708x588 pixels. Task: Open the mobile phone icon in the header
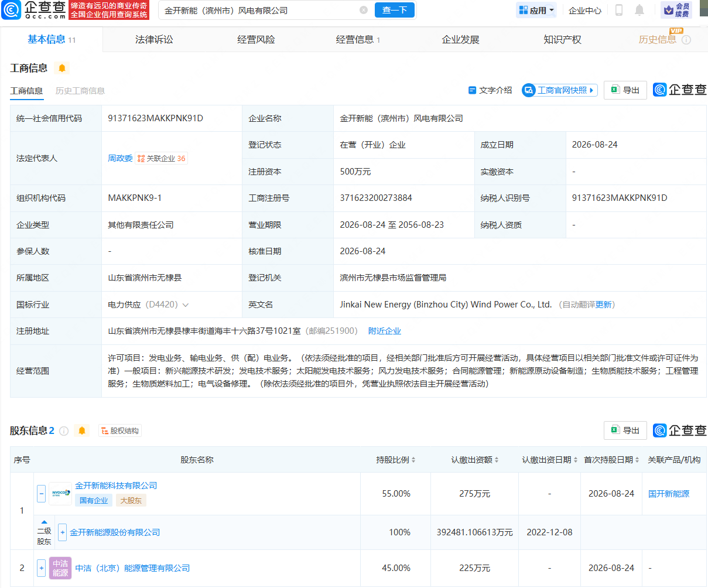point(619,10)
